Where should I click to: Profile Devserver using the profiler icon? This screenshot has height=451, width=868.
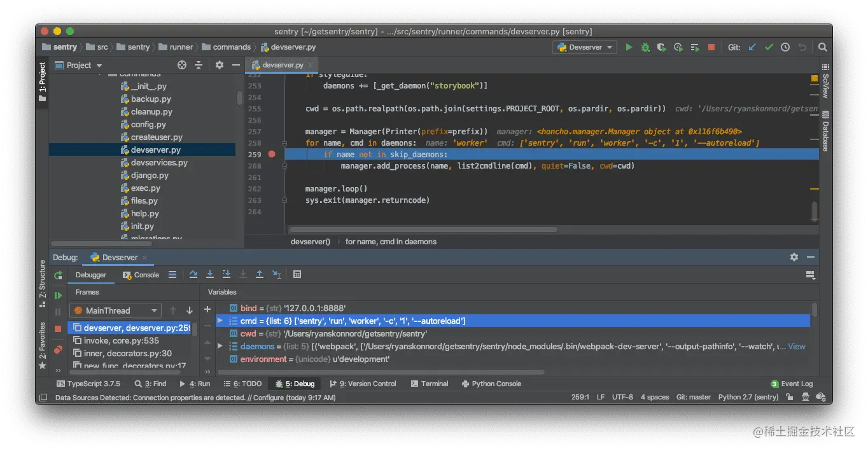pyautogui.click(x=678, y=47)
